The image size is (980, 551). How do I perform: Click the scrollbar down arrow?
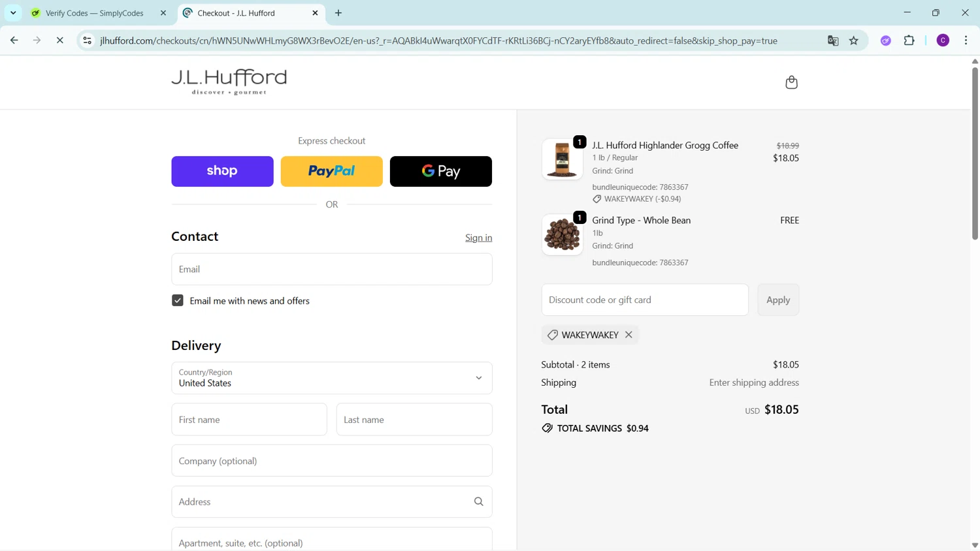975,545
